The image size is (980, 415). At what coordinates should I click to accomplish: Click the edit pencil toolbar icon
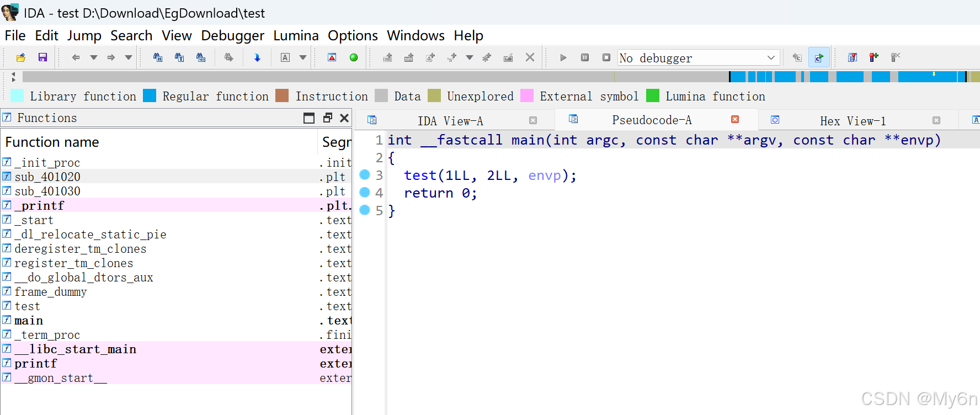tap(508, 57)
